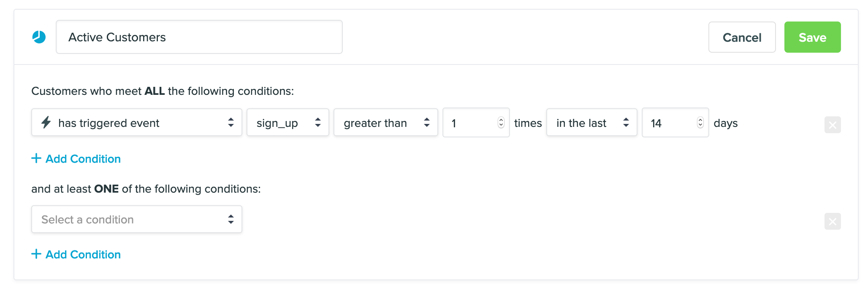The height and width of the screenshot is (290, 868).
Task: Save the segment
Action: [812, 38]
